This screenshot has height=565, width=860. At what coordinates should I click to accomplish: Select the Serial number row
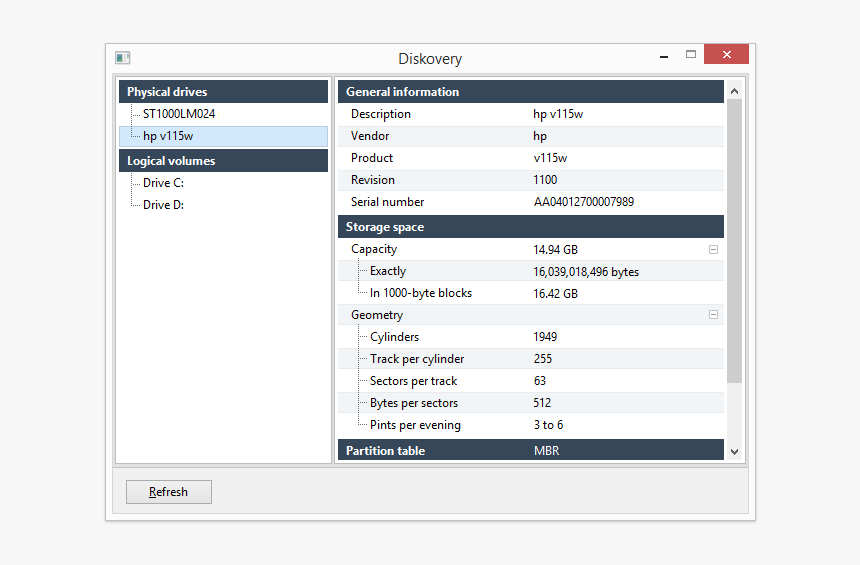coord(530,202)
